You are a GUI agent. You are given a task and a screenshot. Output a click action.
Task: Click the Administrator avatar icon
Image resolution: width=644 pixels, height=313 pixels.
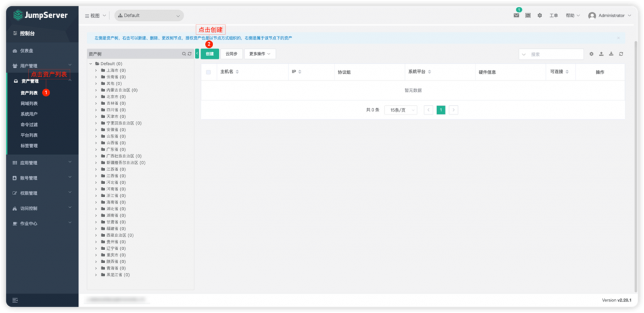(x=592, y=16)
